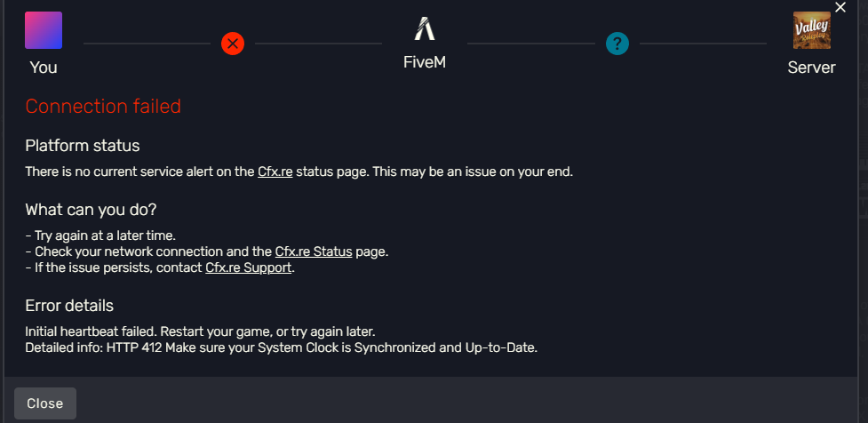Viewport: 868px width, 423px height.
Task: Click the Platform status heading
Action: tap(83, 146)
